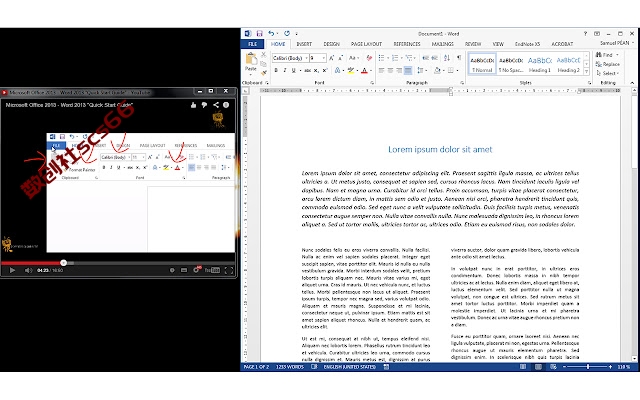Apply numbered list formatting
Image resolution: width=640 pixels, height=400 pixels.
[x=395, y=58]
